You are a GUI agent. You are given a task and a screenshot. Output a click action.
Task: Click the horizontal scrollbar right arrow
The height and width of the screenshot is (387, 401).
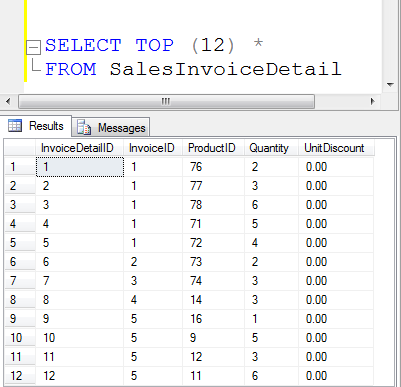pos(373,101)
